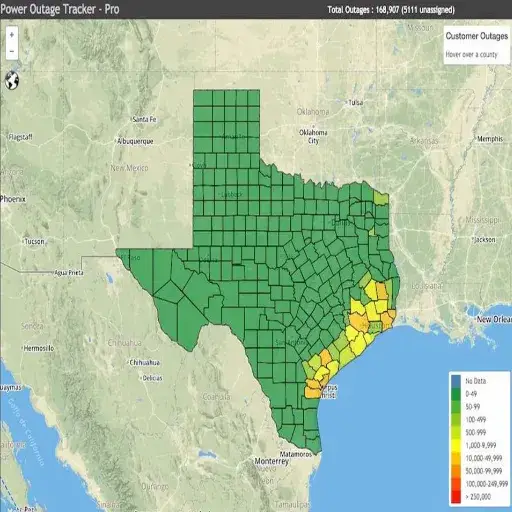The height and width of the screenshot is (512, 512).
Task: Click the Chihuahua city label
Action: pyautogui.click(x=145, y=362)
